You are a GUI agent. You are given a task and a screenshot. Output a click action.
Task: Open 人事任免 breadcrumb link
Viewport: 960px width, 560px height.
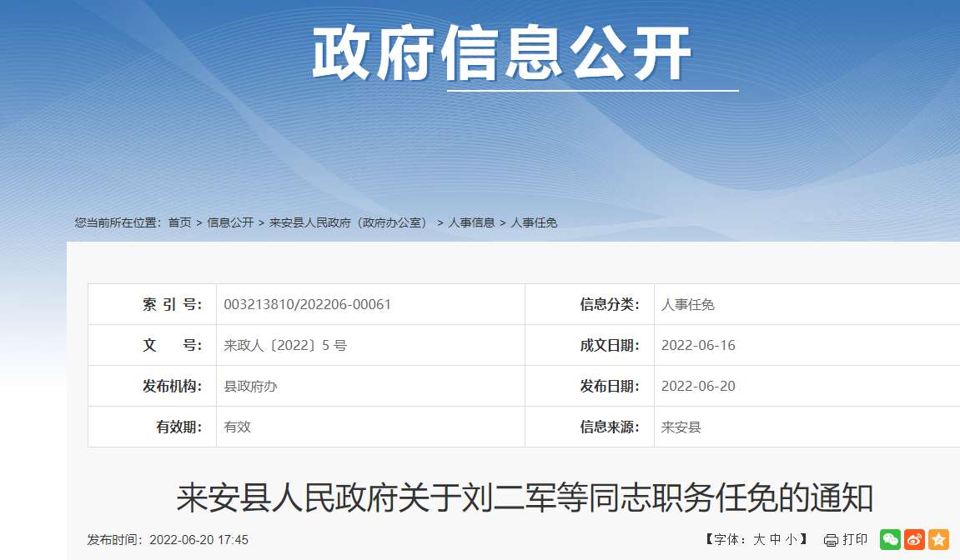click(534, 222)
